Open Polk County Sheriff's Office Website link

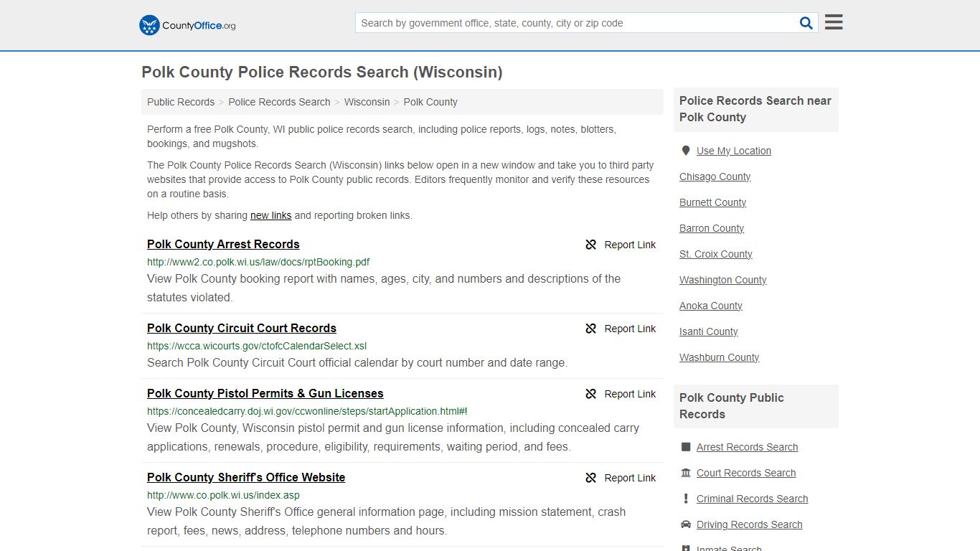tap(246, 477)
